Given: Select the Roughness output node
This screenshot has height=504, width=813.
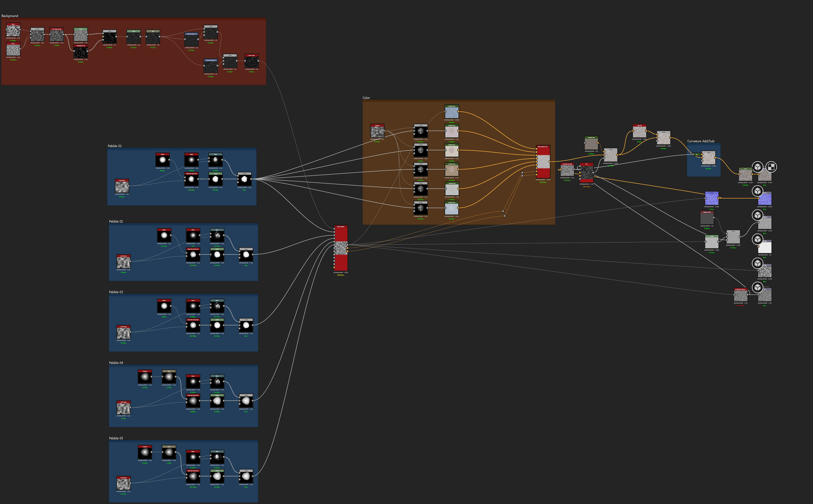Looking at the screenshot, I should pyautogui.click(x=765, y=222).
